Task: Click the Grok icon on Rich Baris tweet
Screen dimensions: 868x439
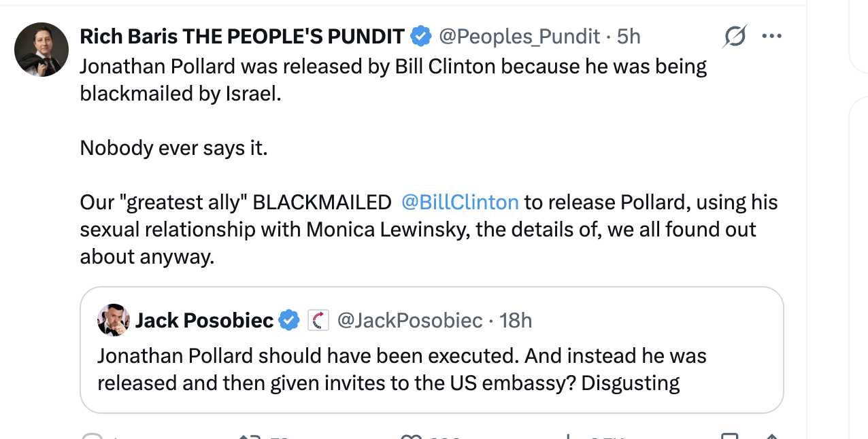Action: 735,36
